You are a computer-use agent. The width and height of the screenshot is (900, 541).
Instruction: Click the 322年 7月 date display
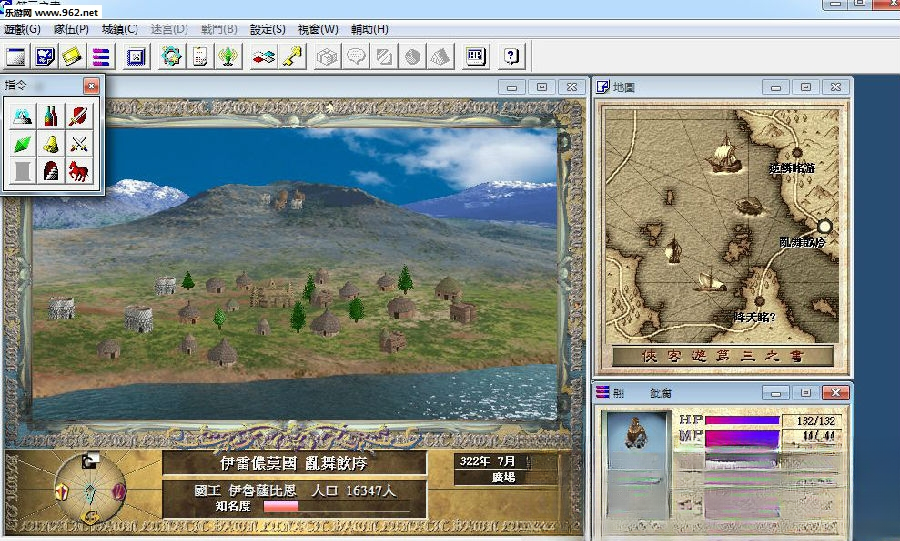(486, 461)
